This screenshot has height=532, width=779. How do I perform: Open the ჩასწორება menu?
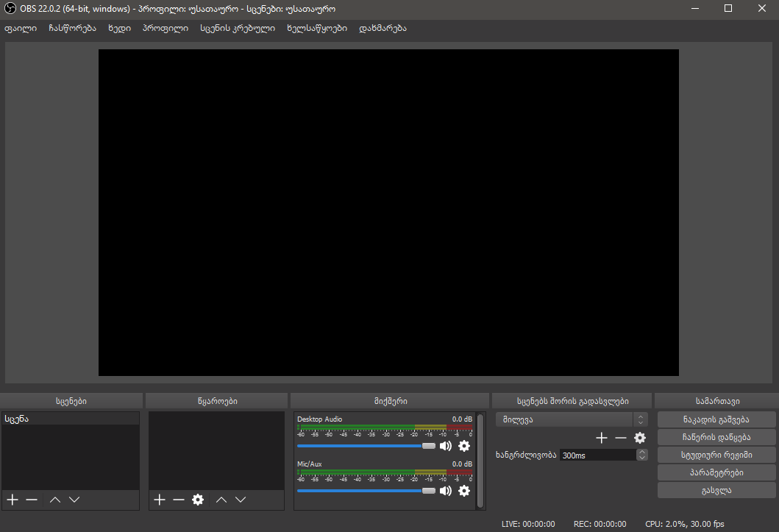click(x=73, y=28)
